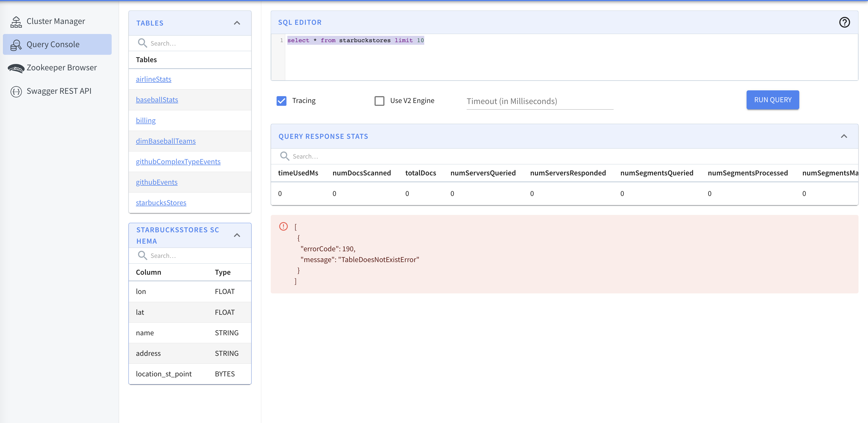Disable the Tracing checkbox
The image size is (868, 423).
[281, 101]
